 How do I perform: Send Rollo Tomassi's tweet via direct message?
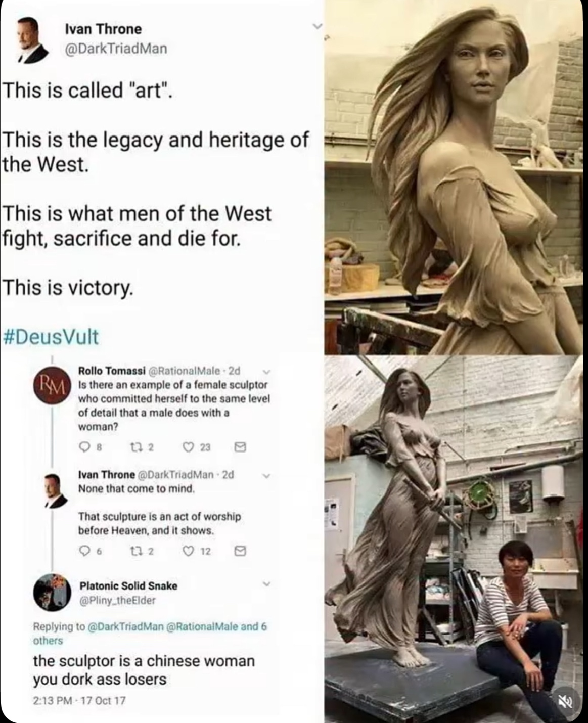(x=241, y=447)
